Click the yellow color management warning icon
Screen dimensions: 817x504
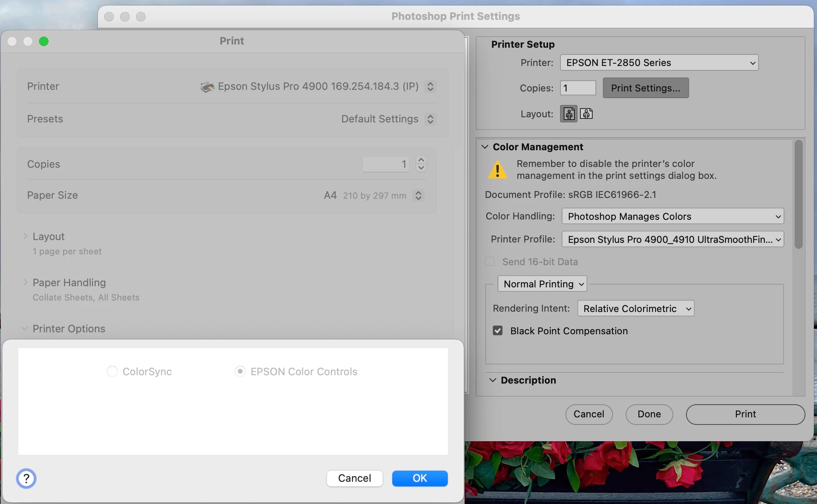(x=497, y=170)
